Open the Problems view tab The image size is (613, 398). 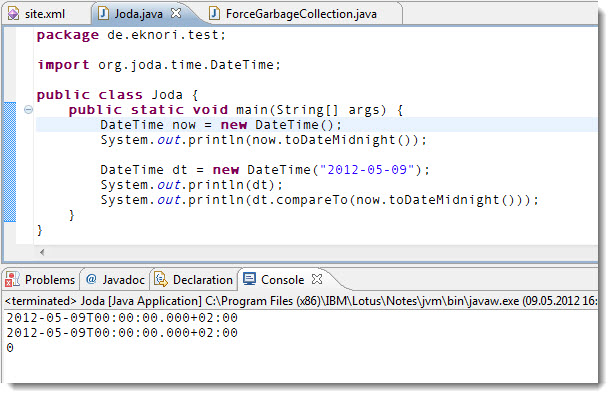point(42,280)
